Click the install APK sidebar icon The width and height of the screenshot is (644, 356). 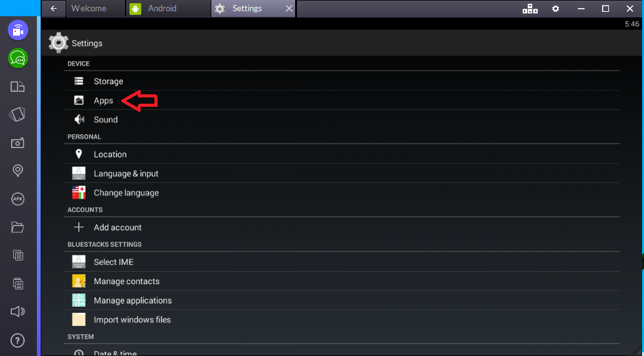click(x=18, y=199)
